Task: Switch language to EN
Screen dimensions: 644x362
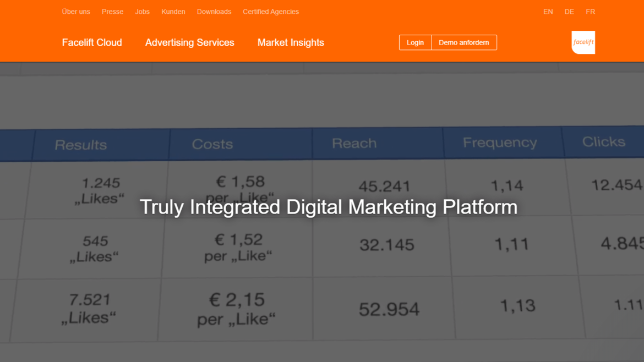Action: point(548,12)
